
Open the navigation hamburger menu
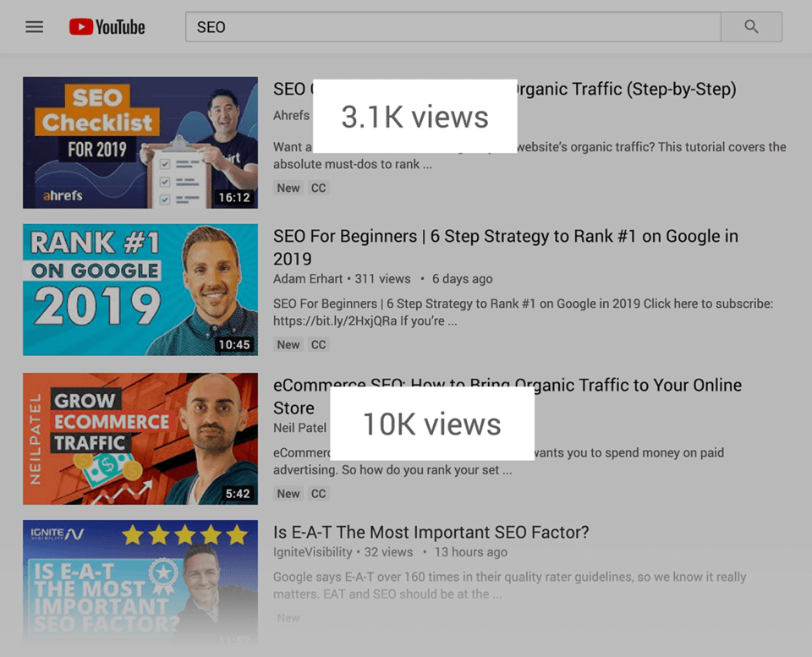tap(34, 26)
